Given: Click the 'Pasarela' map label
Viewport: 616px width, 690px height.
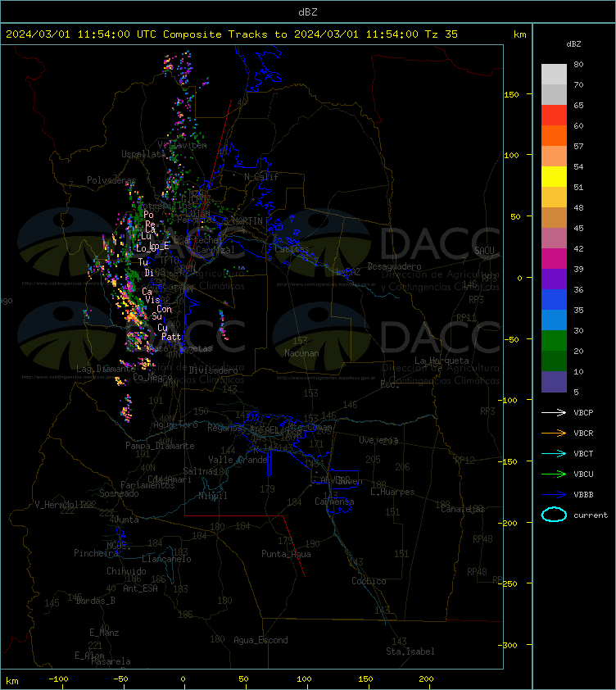Looking at the screenshot, I should coord(111,661).
